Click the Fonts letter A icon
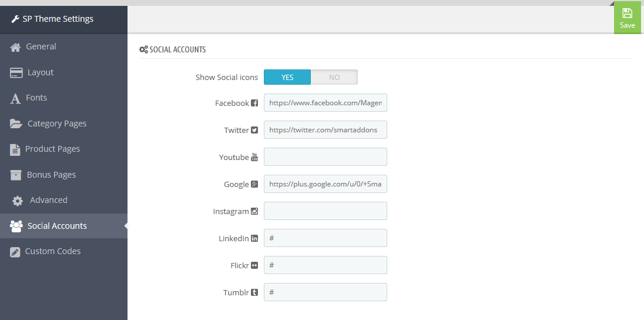Viewport: 644px width, 320px height. point(15,99)
